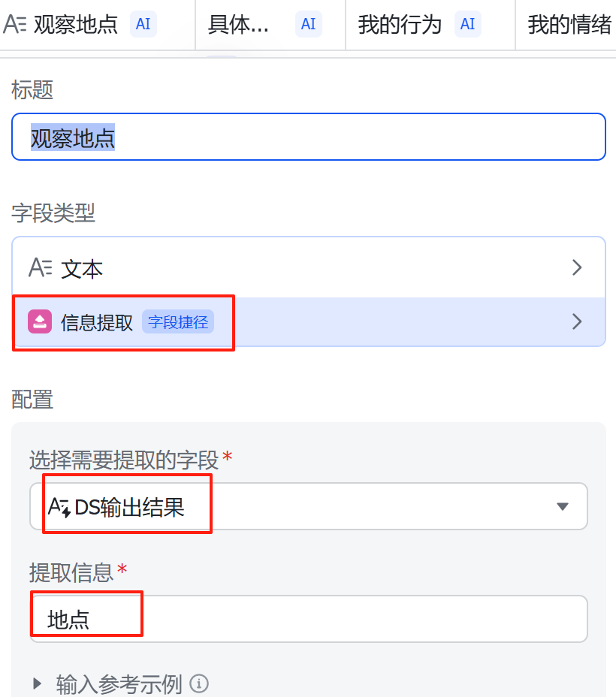This screenshot has height=697, width=616.
Task: Click the text icon in the 文本 row
Action: tap(41, 268)
